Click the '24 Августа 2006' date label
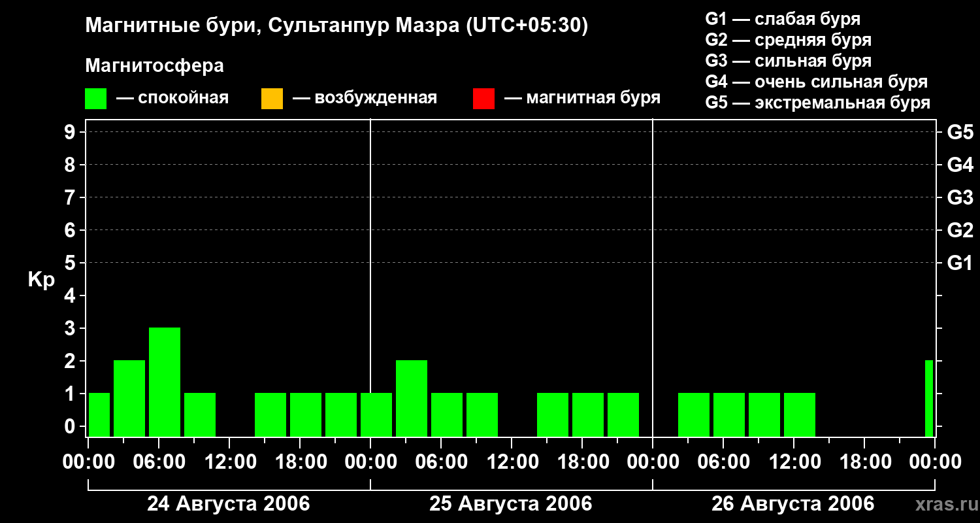 [229, 504]
